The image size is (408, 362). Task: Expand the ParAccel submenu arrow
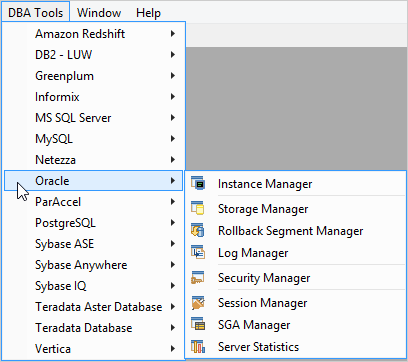pyautogui.click(x=173, y=202)
